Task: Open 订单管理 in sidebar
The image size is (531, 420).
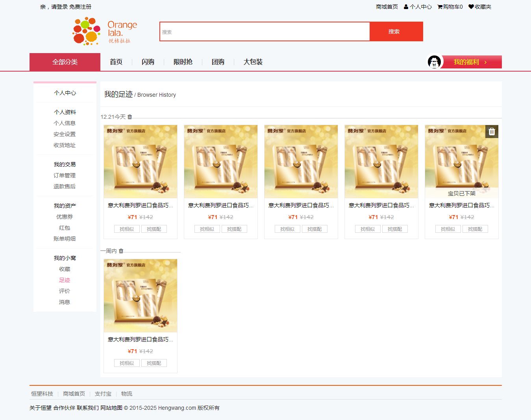Action: coord(65,175)
